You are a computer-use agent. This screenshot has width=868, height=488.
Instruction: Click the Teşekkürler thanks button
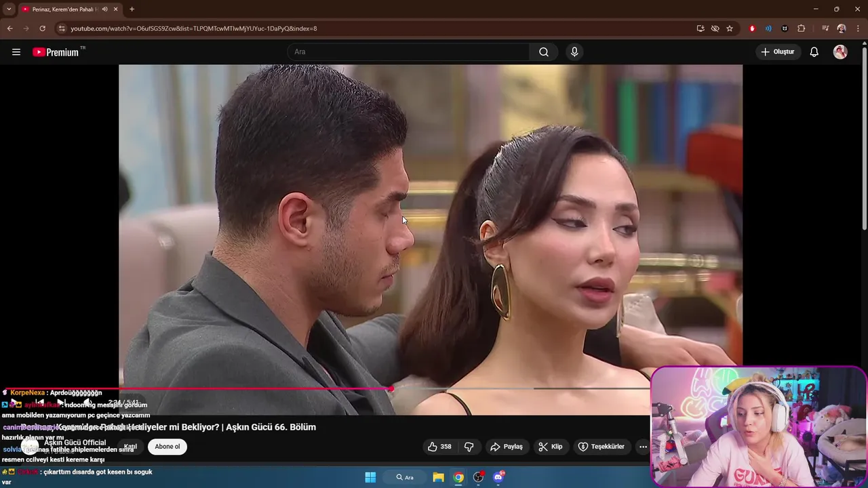(601, 447)
